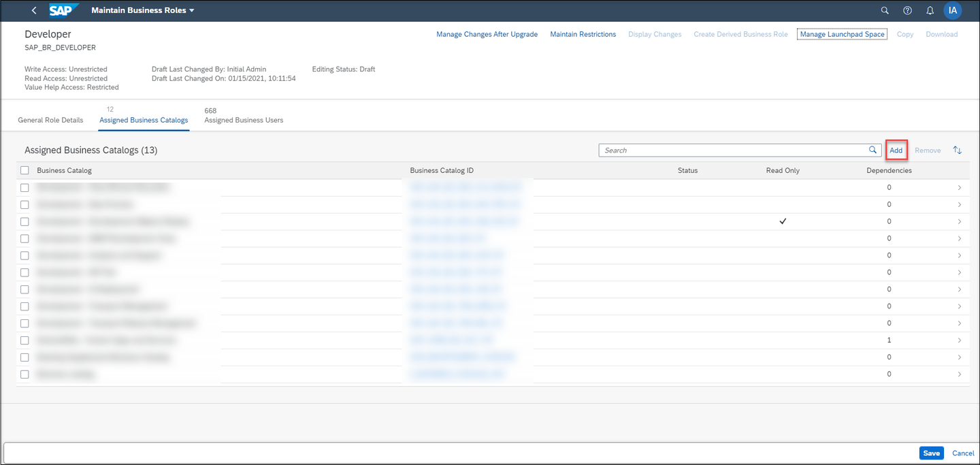This screenshot has height=465, width=980.
Task: Check the box of the row with 1 dependency
Action: click(x=24, y=340)
